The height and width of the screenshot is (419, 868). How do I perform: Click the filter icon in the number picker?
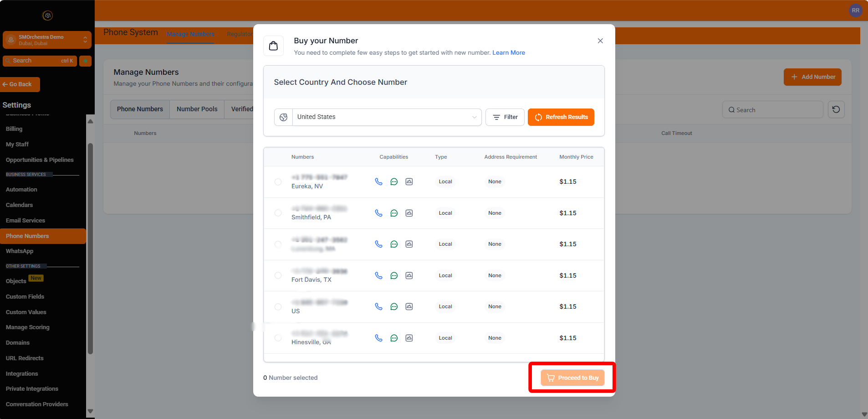coord(497,117)
